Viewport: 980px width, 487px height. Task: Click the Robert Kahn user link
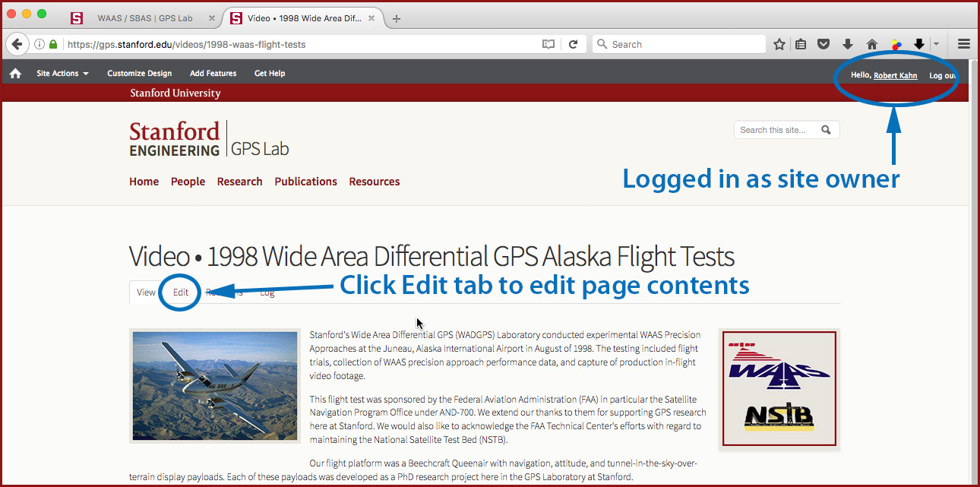(895, 75)
